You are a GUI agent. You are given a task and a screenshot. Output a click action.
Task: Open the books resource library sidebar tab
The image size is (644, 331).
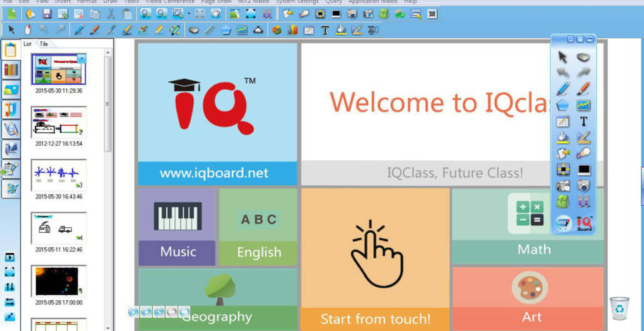10,69
